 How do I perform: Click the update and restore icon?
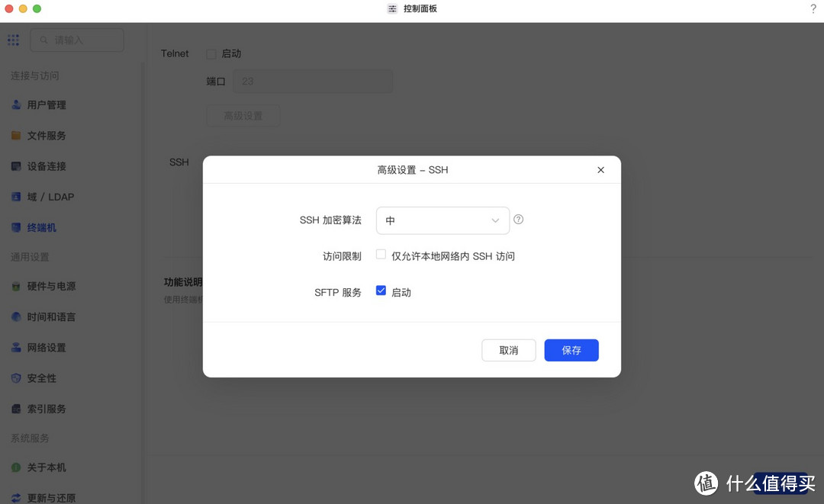tap(16, 497)
